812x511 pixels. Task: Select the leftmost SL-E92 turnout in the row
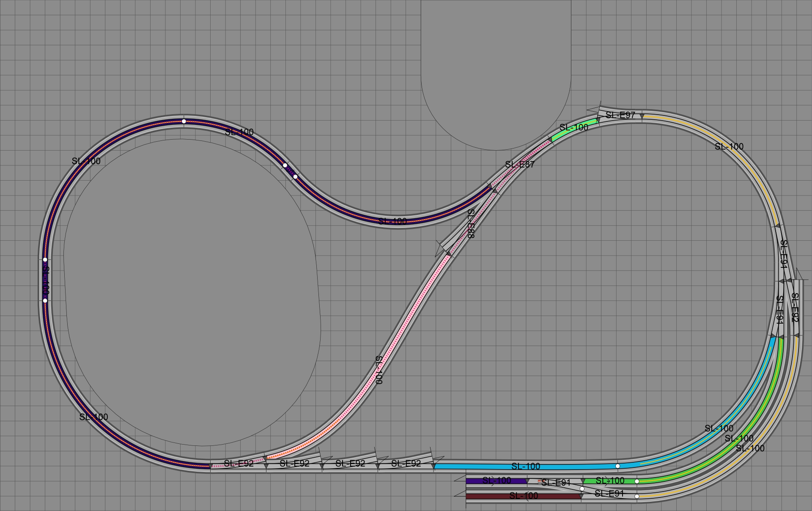[x=239, y=464]
